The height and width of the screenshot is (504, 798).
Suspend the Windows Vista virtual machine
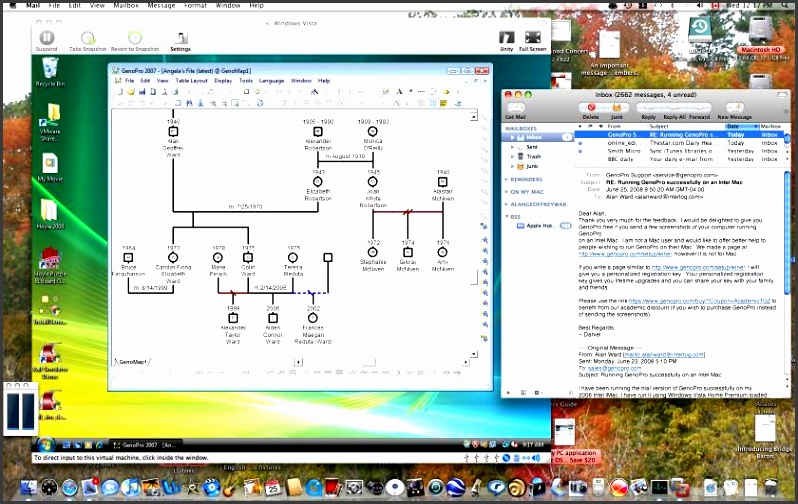click(46, 38)
